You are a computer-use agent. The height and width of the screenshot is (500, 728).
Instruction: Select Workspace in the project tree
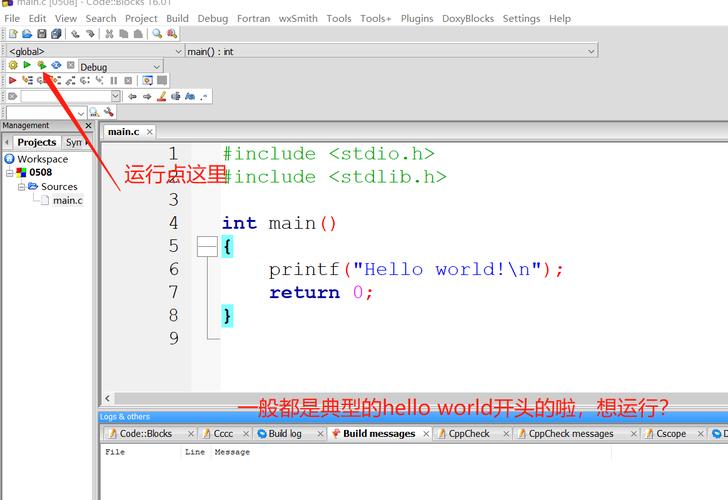click(43, 159)
